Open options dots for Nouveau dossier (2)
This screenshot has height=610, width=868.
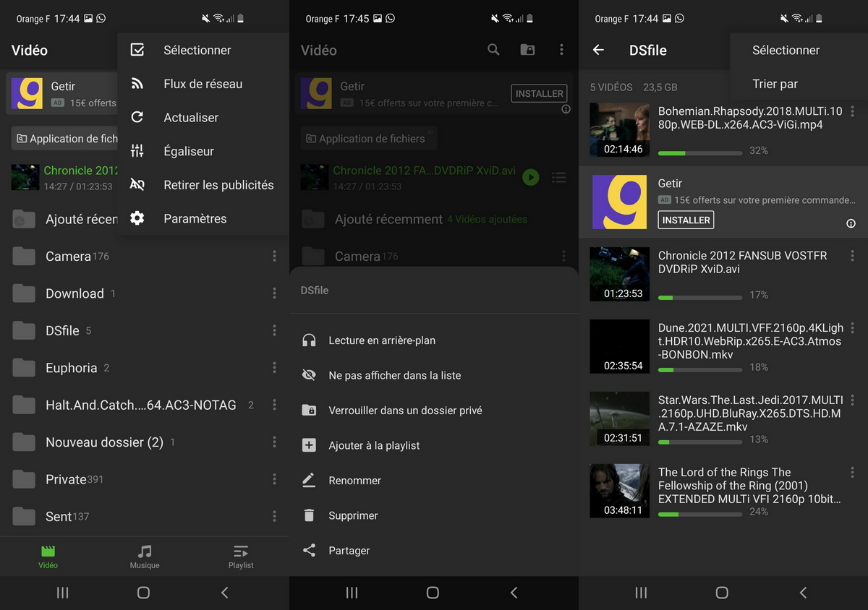pyautogui.click(x=274, y=442)
